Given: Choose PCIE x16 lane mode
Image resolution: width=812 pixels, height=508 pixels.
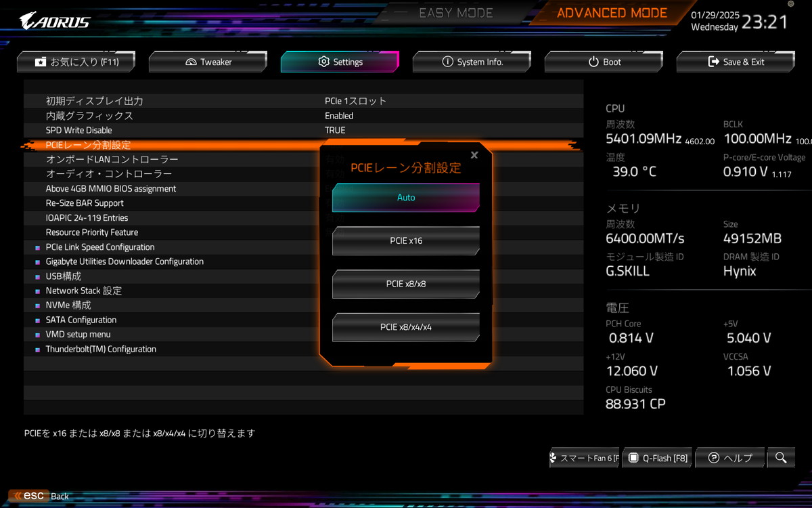Looking at the screenshot, I should pos(406,240).
